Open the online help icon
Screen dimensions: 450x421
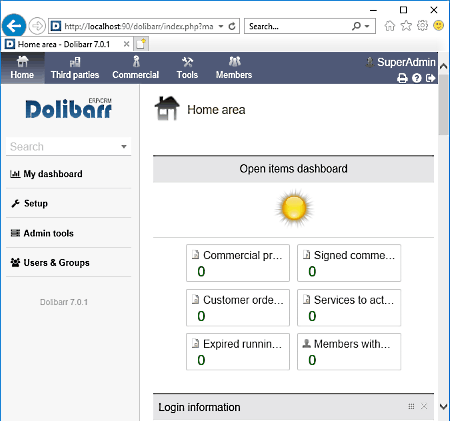(417, 78)
